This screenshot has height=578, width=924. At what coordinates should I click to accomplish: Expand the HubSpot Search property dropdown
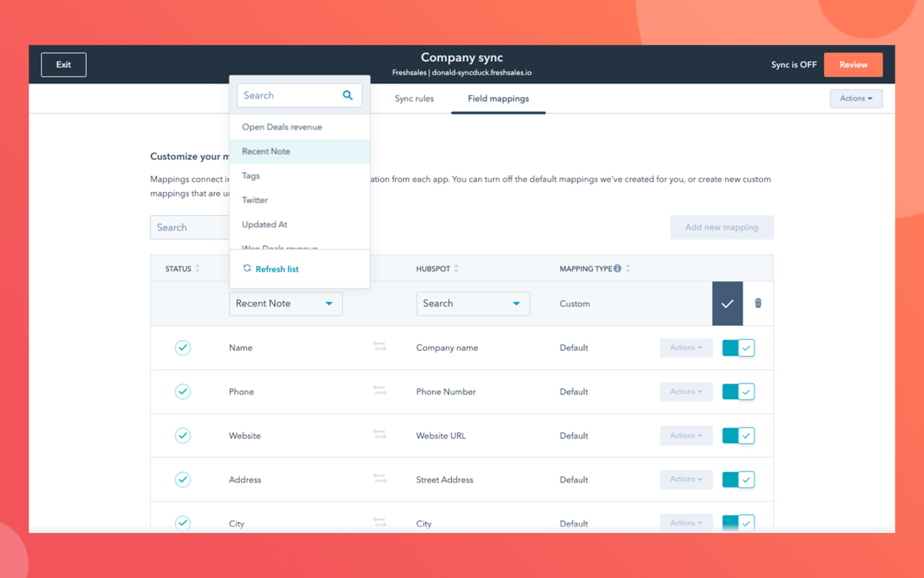click(x=472, y=303)
